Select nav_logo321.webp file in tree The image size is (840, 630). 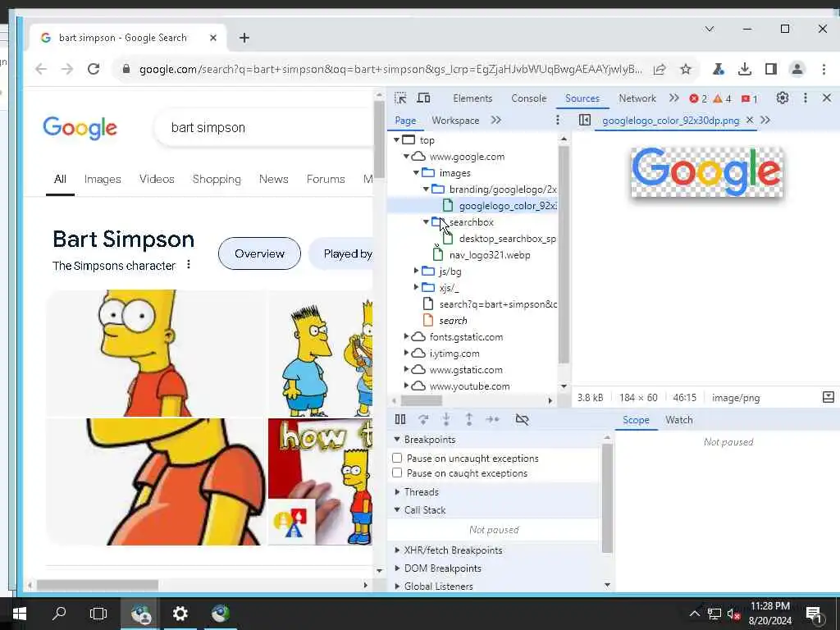(x=489, y=254)
